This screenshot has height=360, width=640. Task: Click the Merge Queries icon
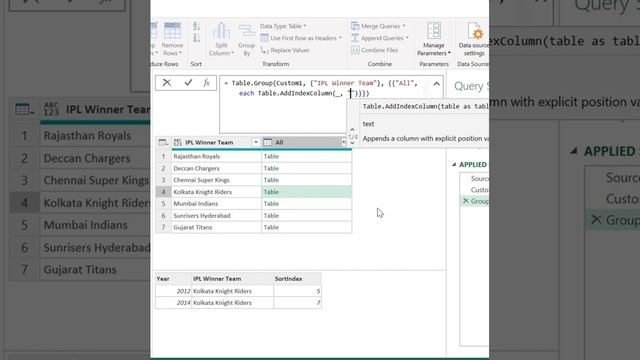pos(355,26)
